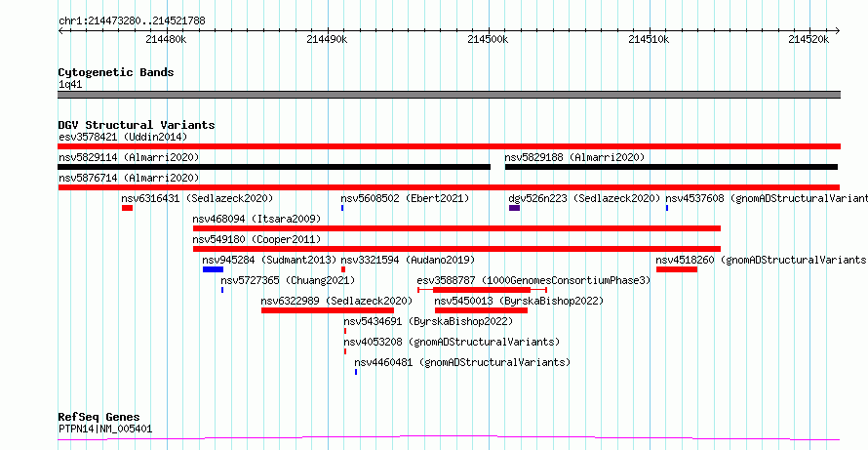Click the nsv5434691 (ByrskaBishop2022) red marker
This screenshot has height=450, width=868.
[345, 331]
